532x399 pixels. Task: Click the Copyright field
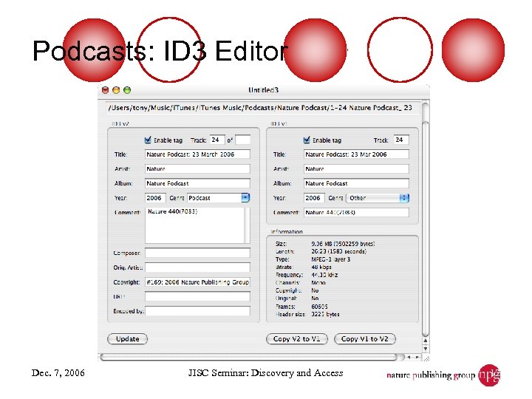(197, 282)
